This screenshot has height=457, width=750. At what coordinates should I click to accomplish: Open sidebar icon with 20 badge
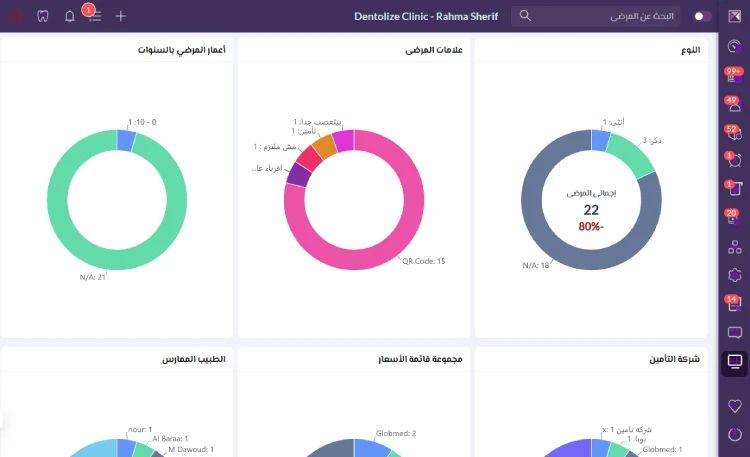point(735,218)
